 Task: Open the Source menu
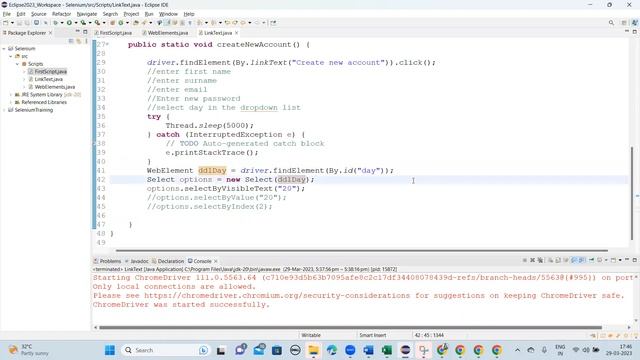click(x=39, y=14)
